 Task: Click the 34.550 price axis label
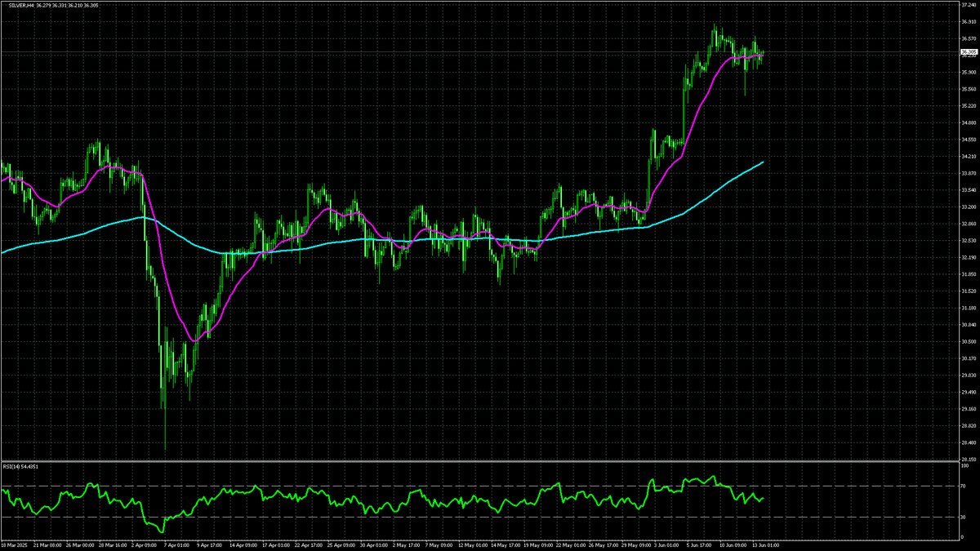coord(969,140)
